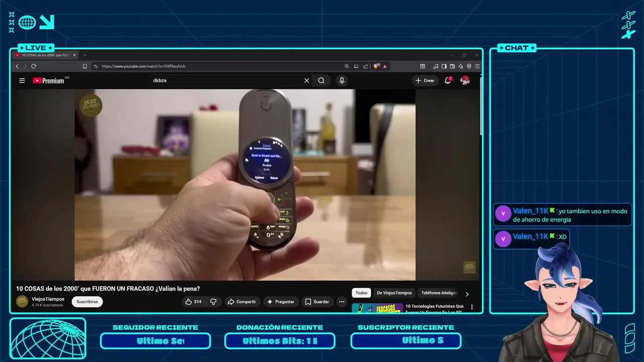Click the Suscribirse button

[87, 302]
